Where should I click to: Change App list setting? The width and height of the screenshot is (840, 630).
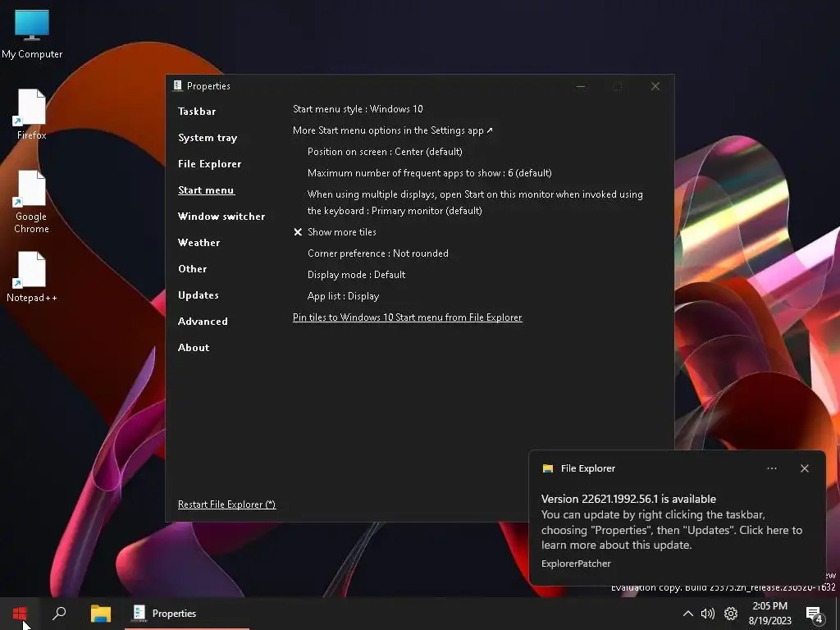coord(343,296)
